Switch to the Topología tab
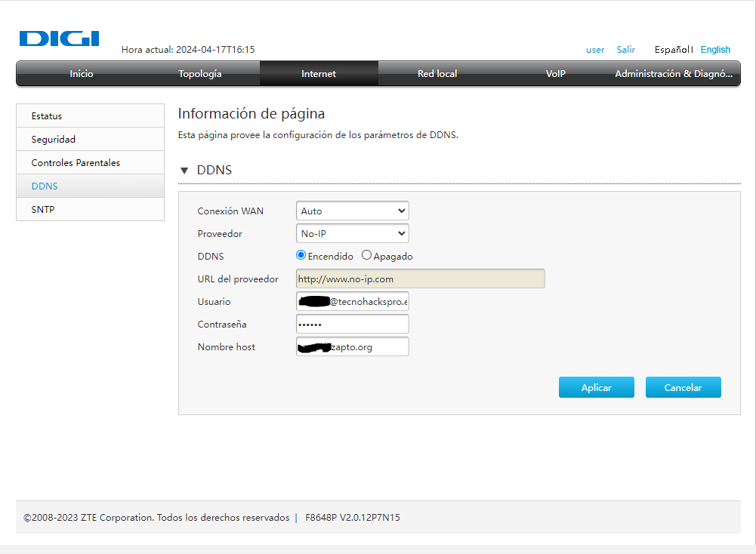 [200, 74]
